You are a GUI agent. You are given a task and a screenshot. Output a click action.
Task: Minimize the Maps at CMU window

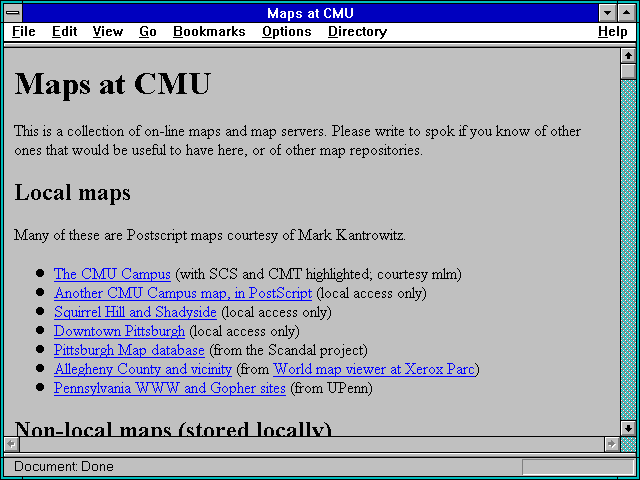pyautogui.click(x=607, y=13)
